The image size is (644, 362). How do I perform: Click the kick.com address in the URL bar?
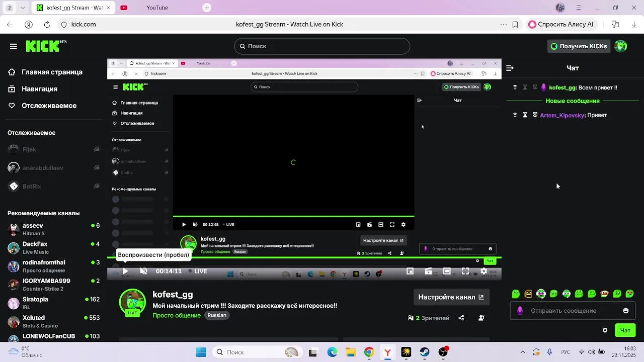point(84,24)
